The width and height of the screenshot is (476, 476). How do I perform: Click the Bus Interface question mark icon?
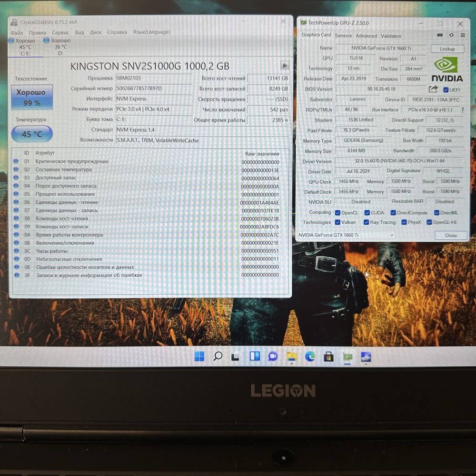point(462,110)
